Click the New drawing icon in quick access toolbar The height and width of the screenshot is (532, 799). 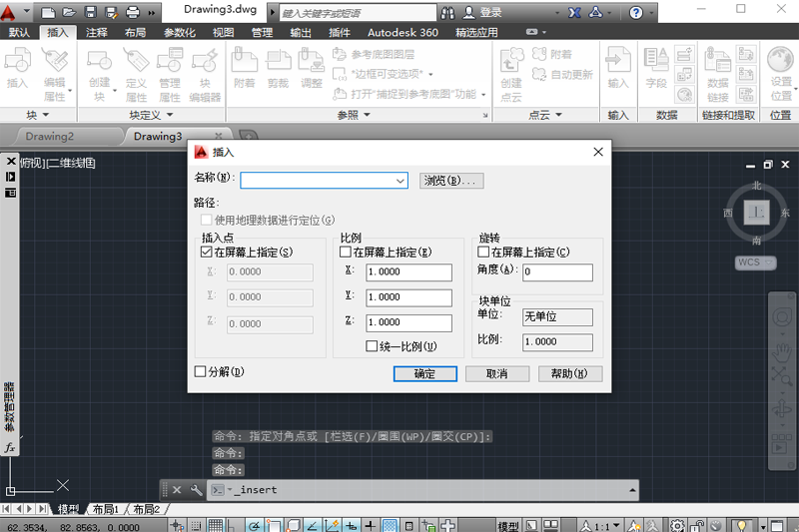pyautogui.click(x=48, y=12)
